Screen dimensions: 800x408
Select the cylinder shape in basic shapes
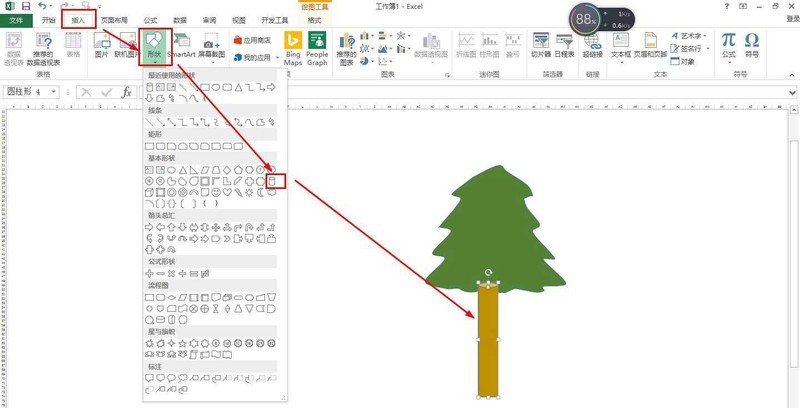point(272,181)
